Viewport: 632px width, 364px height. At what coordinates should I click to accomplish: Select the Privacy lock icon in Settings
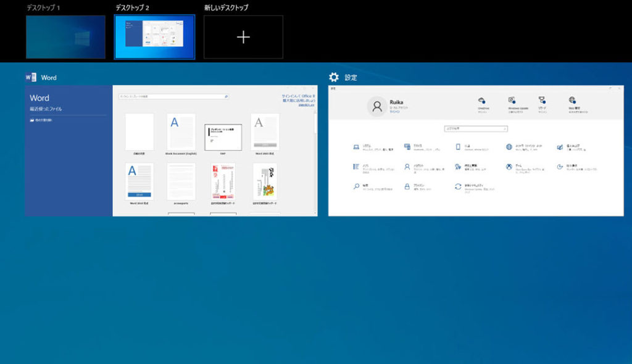click(x=407, y=186)
